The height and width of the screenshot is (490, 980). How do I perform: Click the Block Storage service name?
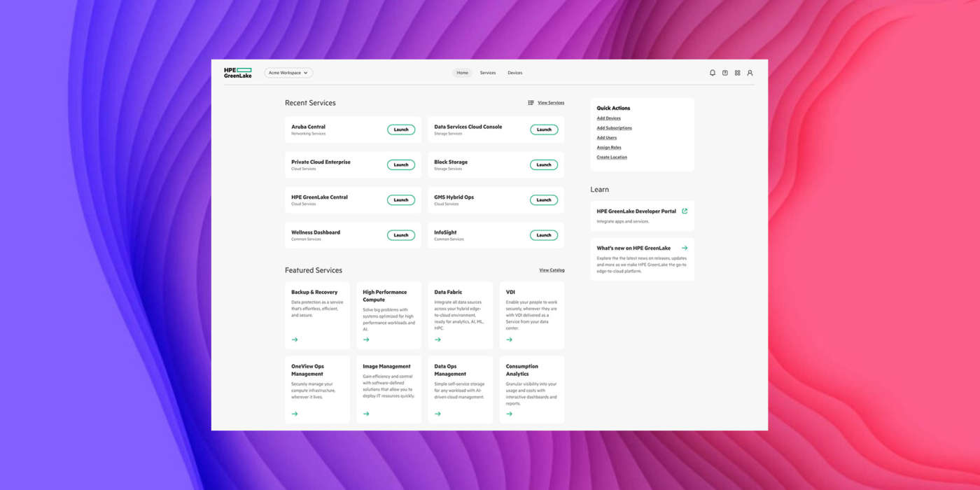coord(451,162)
